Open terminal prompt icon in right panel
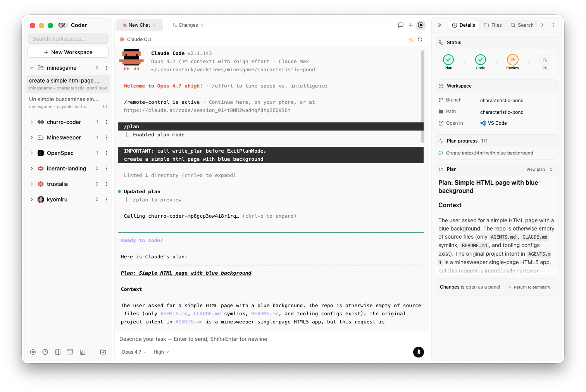586x392 pixels. coord(544,25)
